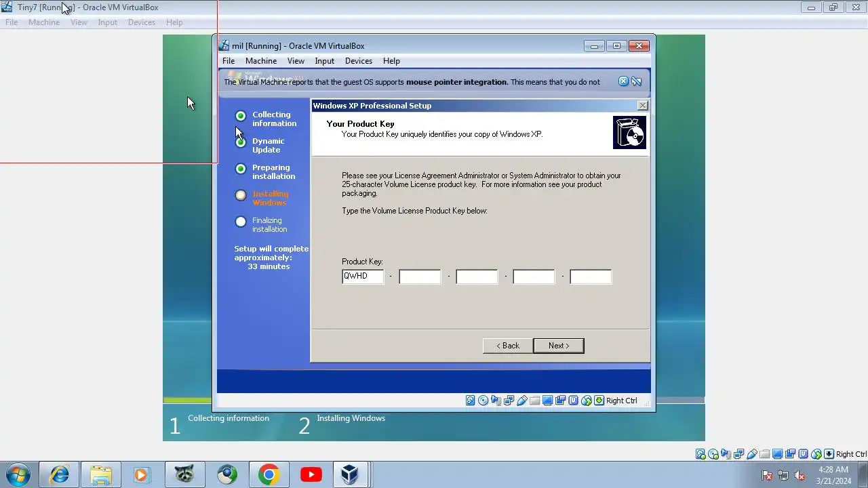
Task: Click CPU chip icon in Tiny7 status bar
Action: tap(804, 454)
